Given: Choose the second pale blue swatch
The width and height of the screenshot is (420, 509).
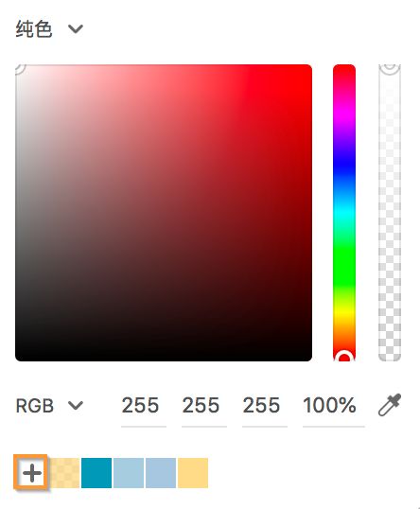Looking at the screenshot, I should (161, 473).
